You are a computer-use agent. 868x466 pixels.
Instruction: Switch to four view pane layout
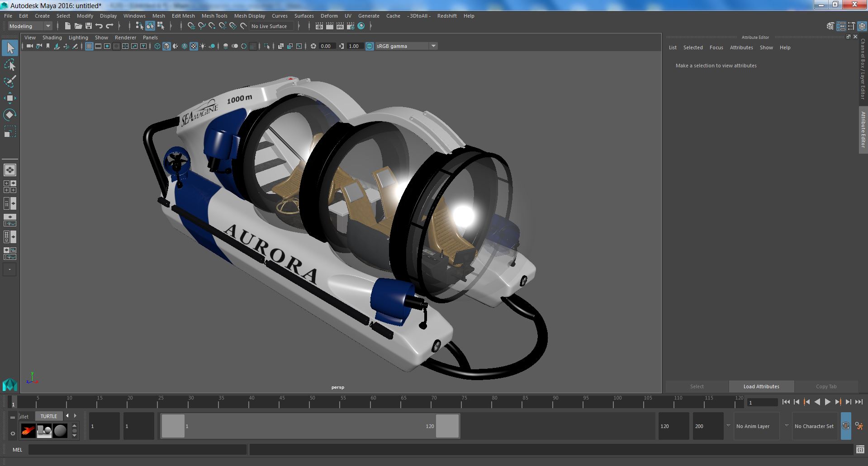[x=10, y=187]
